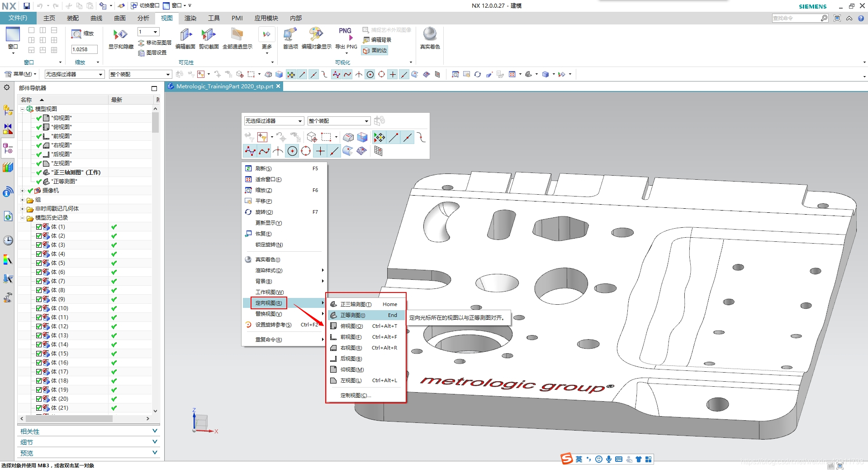Expand the 非时间戳记几何体 node

click(22, 209)
